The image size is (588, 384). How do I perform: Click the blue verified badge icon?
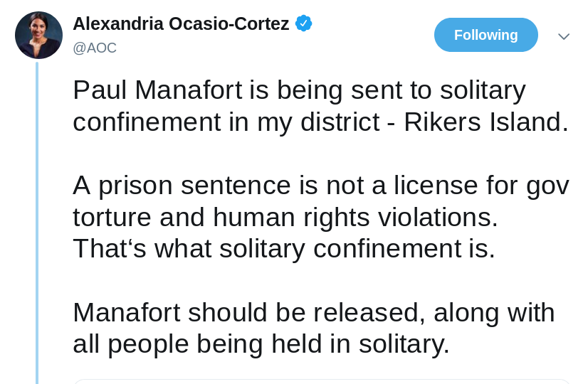pos(303,23)
